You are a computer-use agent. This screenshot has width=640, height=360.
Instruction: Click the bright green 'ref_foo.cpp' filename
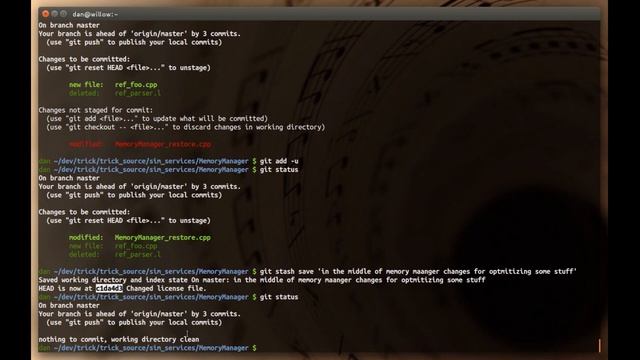(x=136, y=84)
